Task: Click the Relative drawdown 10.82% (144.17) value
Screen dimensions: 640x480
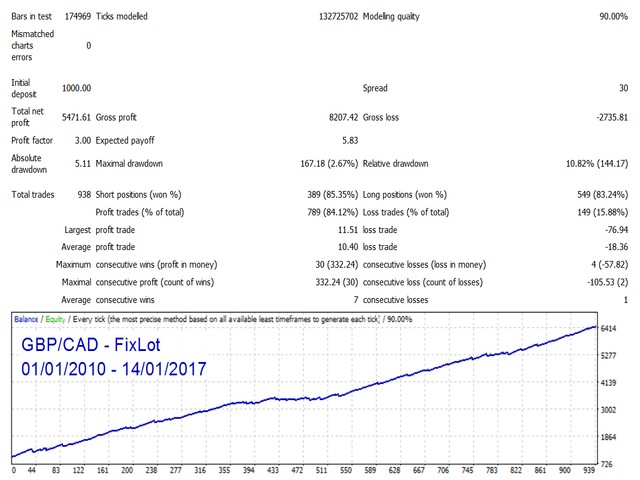Action: pyautogui.click(x=597, y=164)
